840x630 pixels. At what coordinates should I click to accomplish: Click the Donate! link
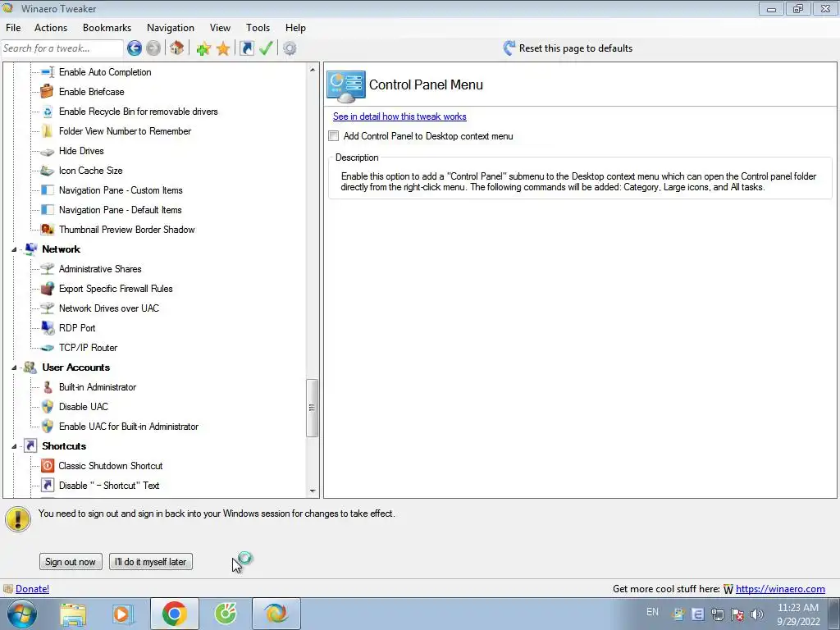(x=32, y=589)
